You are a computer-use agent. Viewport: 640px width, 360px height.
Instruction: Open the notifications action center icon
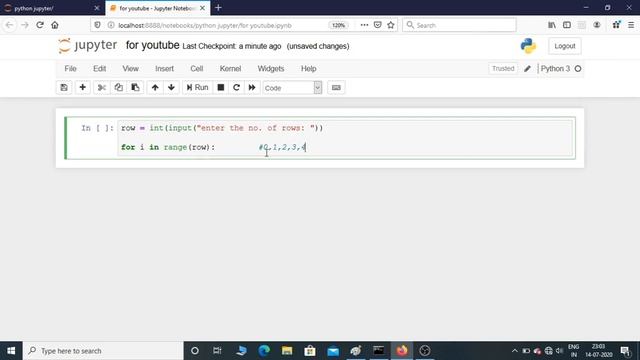[x=625, y=351]
